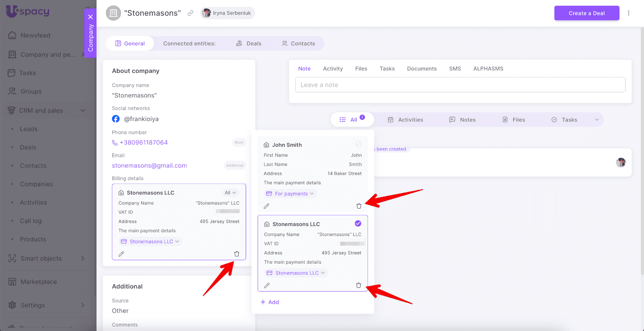Expand the timeline filter chevron after Tasks

pyautogui.click(x=597, y=120)
